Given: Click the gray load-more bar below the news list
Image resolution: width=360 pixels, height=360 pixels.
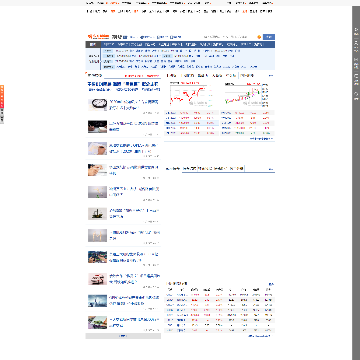Looking at the screenshot, I should (x=123, y=336).
